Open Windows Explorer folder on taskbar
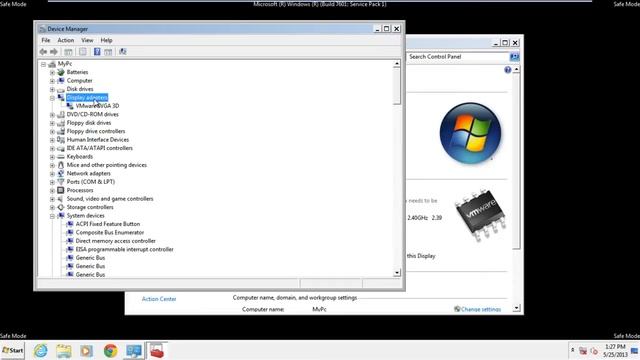The width and height of the screenshot is (640, 360). click(64, 351)
